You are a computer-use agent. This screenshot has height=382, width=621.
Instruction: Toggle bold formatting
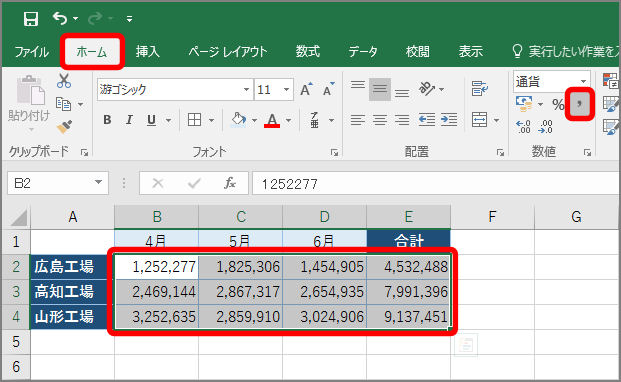(x=107, y=120)
